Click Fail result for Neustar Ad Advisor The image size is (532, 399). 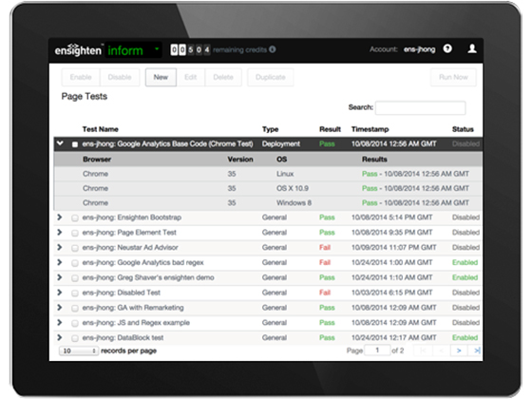tap(325, 247)
